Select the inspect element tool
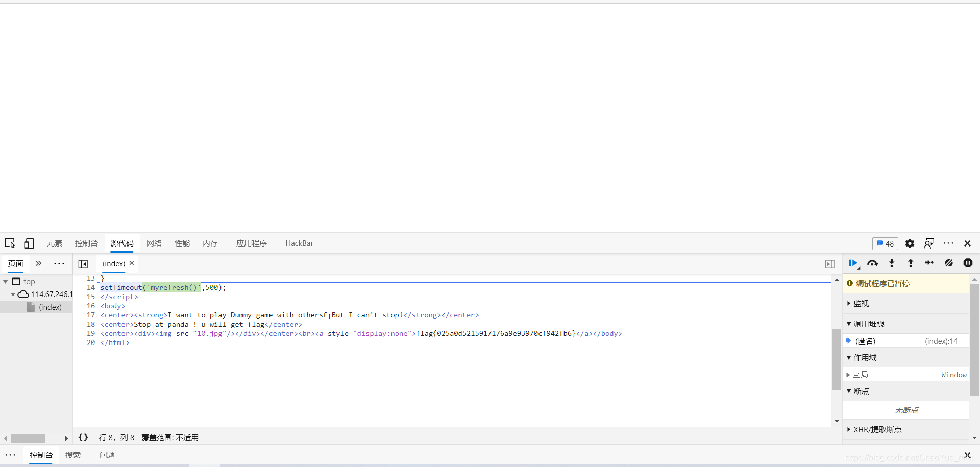Viewport: 980px width, 467px height. (x=10, y=243)
